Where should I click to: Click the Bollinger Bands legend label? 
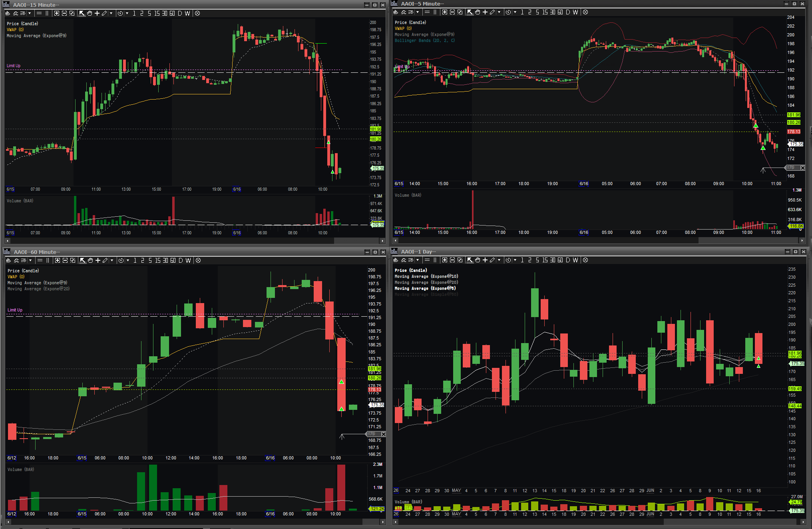(x=424, y=40)
